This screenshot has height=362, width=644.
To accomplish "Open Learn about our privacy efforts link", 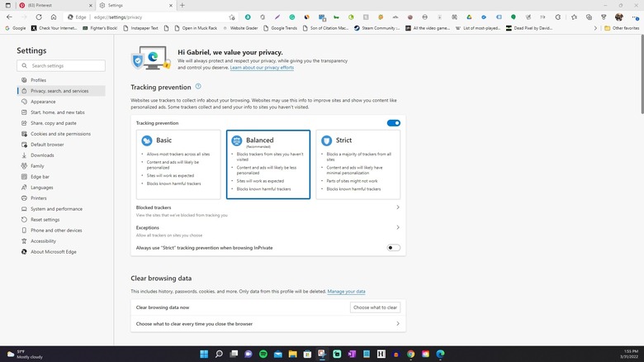I will [x=262, y=68].
